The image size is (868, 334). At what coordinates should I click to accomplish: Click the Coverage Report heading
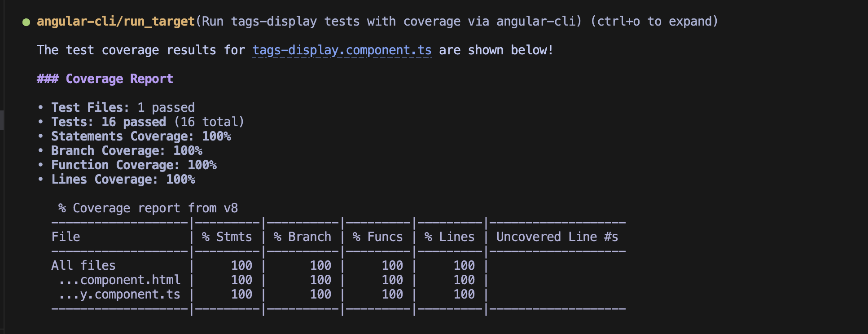click(105, 79)
